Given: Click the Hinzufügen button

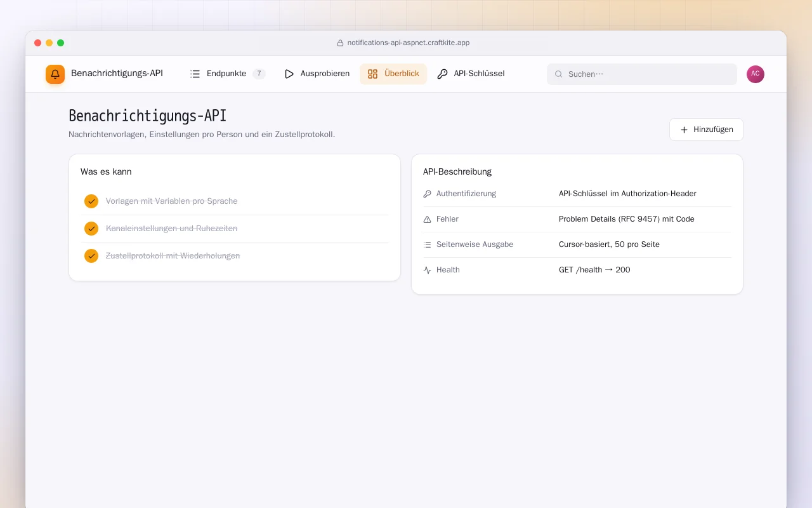Looking at the screenshot, I should point(706,130).
